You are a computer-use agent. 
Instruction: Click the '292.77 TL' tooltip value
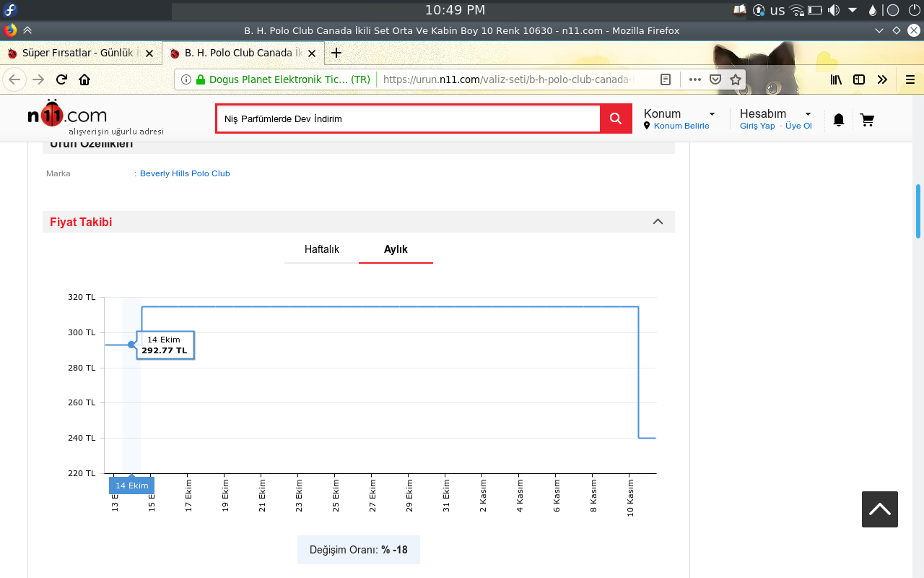point(164,350)
